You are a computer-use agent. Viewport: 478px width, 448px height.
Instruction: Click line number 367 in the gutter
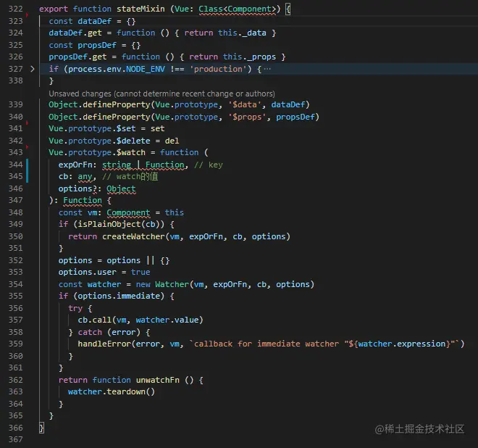coord(15,439)
